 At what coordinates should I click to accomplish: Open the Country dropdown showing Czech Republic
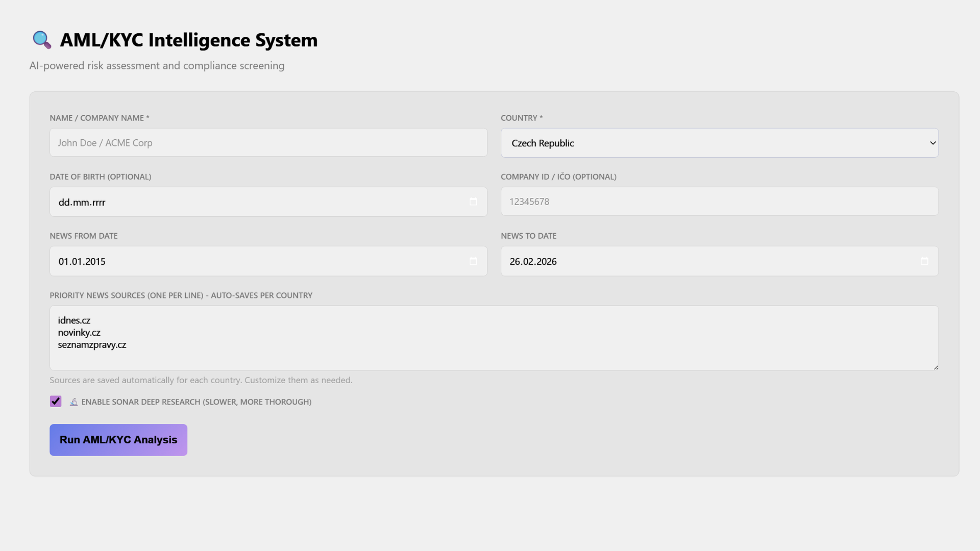tap(715, 143)
